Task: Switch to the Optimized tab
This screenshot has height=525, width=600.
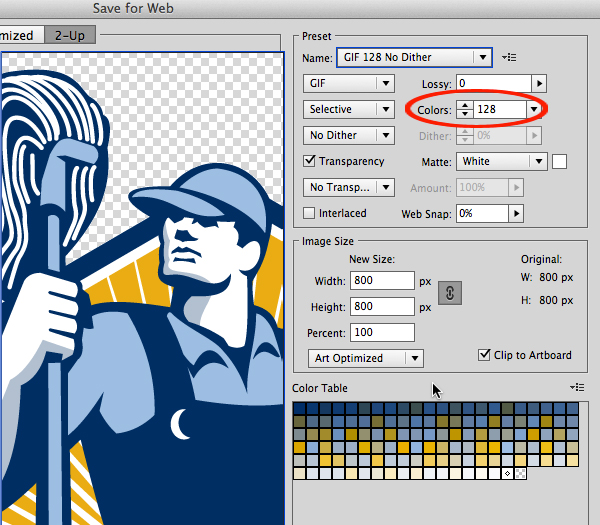Action: [21, 35]
